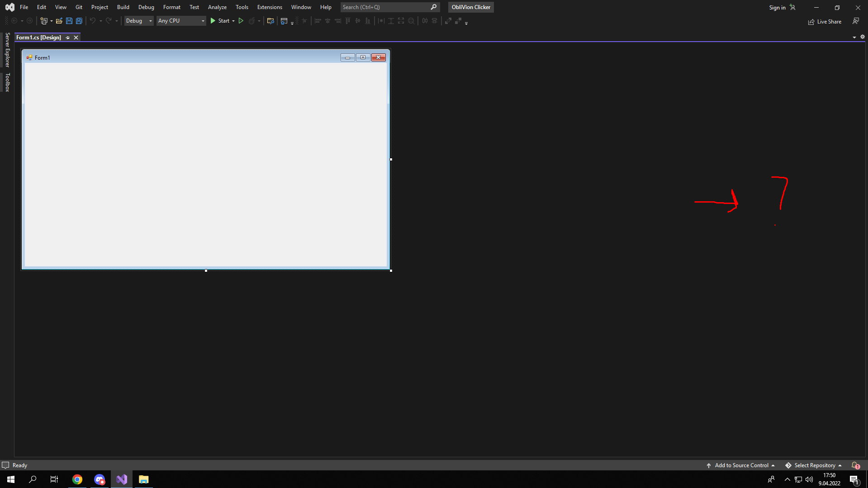868x488 pixels.
Task: Save Form1.cs with the Save icon
Action: [69, 21]
